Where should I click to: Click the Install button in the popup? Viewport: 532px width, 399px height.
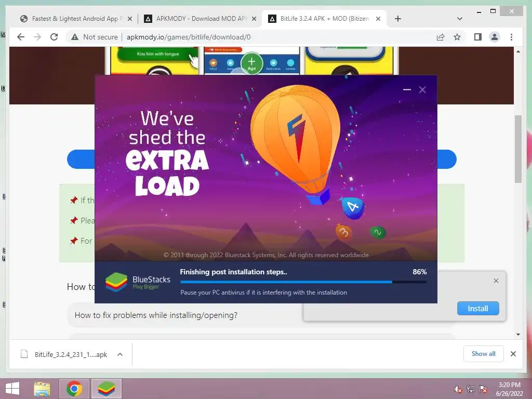pyautogui.click(x=478, y=309)
